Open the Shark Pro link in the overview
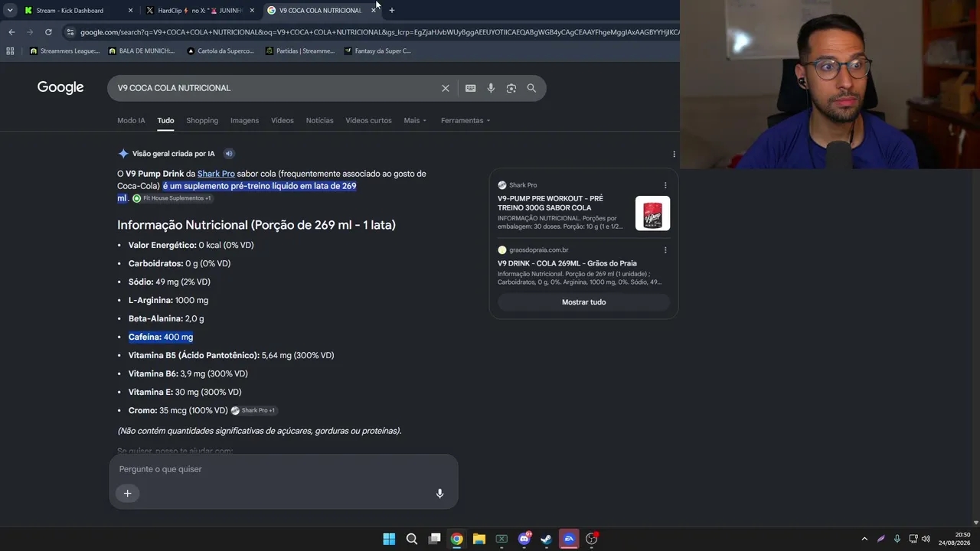Image resolution: width=980 pixels, height=551 pixels. coord(216,174)
